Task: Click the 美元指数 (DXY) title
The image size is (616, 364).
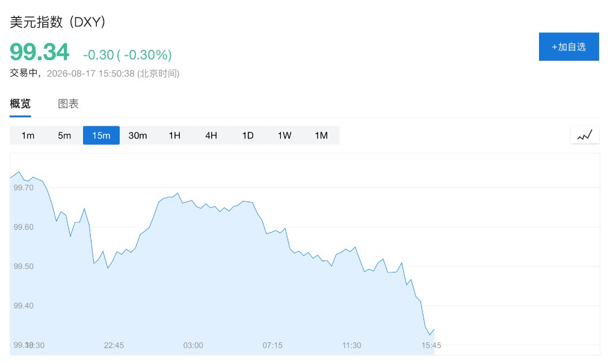Action: pyautogui.click(x=57, y=22)
